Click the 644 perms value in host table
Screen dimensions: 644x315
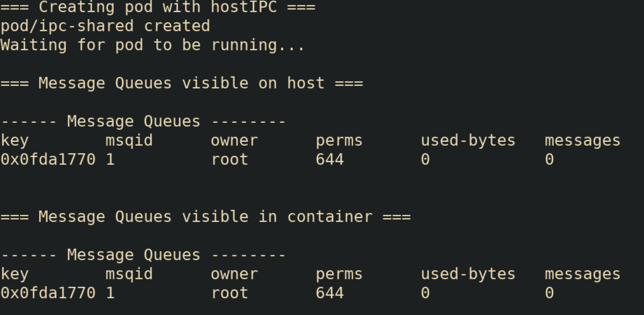pyautogui.click(x=330, y=159)
